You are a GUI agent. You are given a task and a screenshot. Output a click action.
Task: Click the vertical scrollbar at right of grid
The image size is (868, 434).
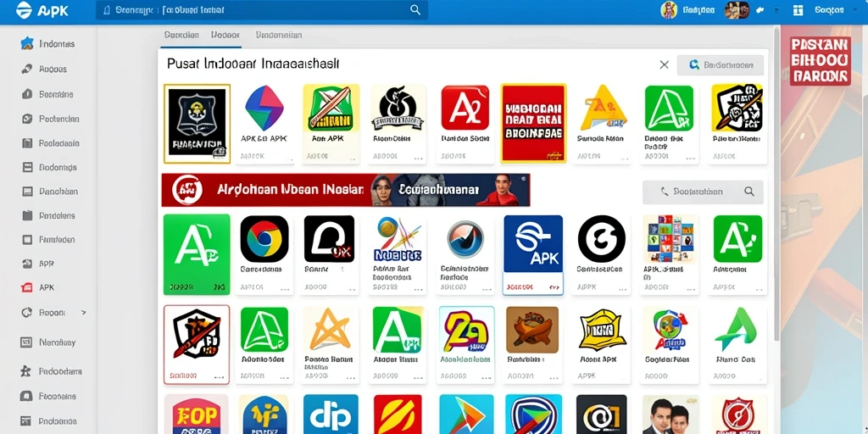pyautogui.click(x=776, y=183)
